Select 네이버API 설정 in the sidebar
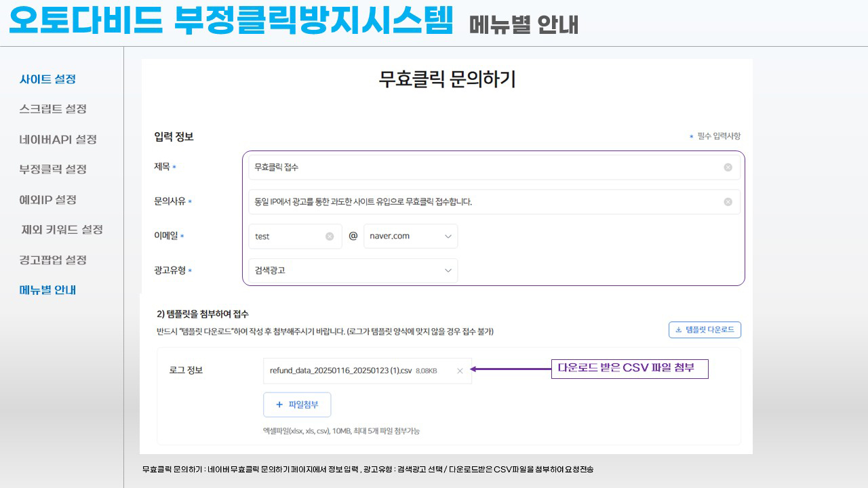Screen dimensions: 868x488 (58, 140)
